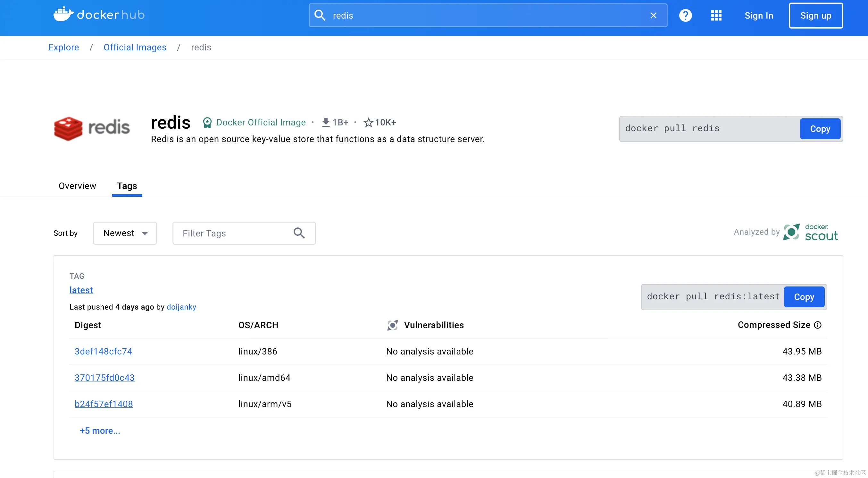This screenshot has height=478, width=868.
Task: Click the Docker Hub whale logo
Action: [x=98, y=14]
